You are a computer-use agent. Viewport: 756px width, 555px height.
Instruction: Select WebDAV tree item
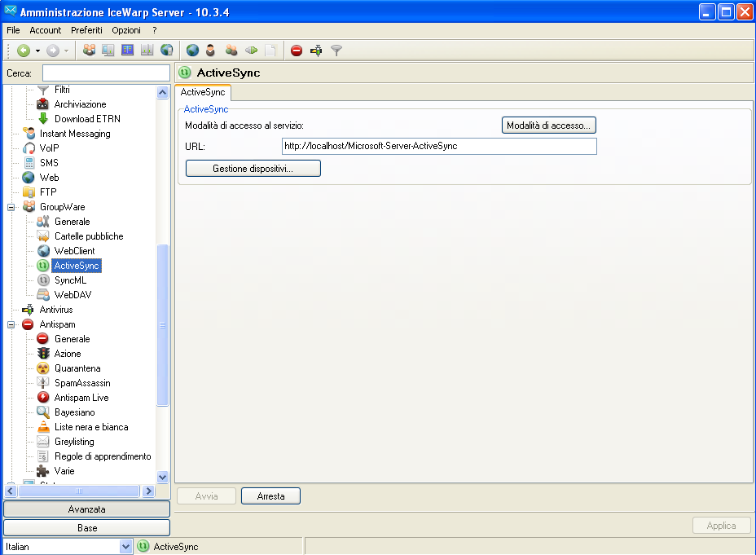click(73, 295)
